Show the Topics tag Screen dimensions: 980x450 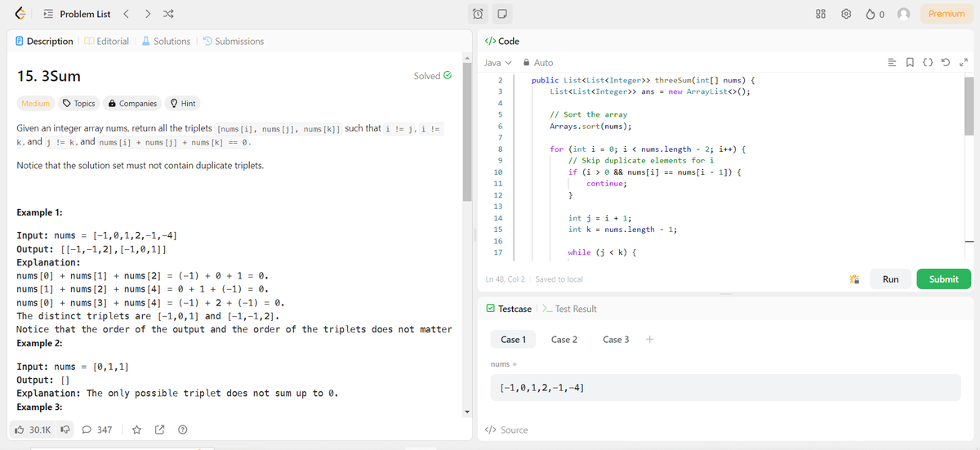coord(79,104)
